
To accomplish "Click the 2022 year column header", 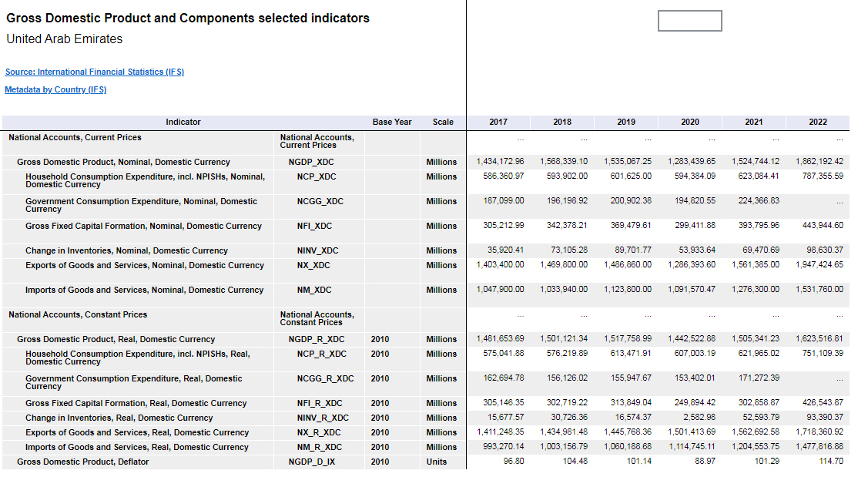I will pyautogui.click(x=818, y=122).
